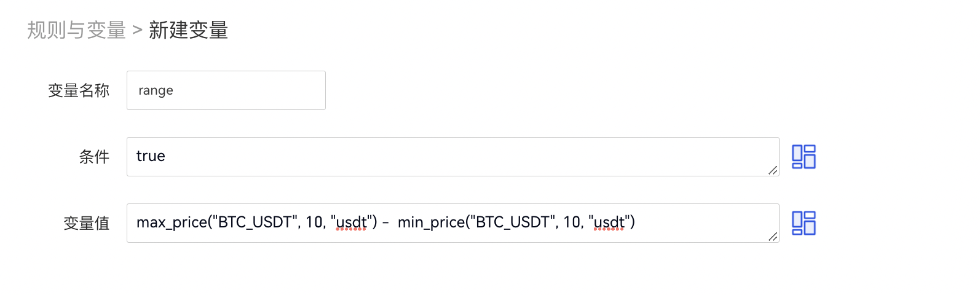Open the expression builder icon beside 条件
Viewport: 980px width, 295px height.
coord(803,157)
